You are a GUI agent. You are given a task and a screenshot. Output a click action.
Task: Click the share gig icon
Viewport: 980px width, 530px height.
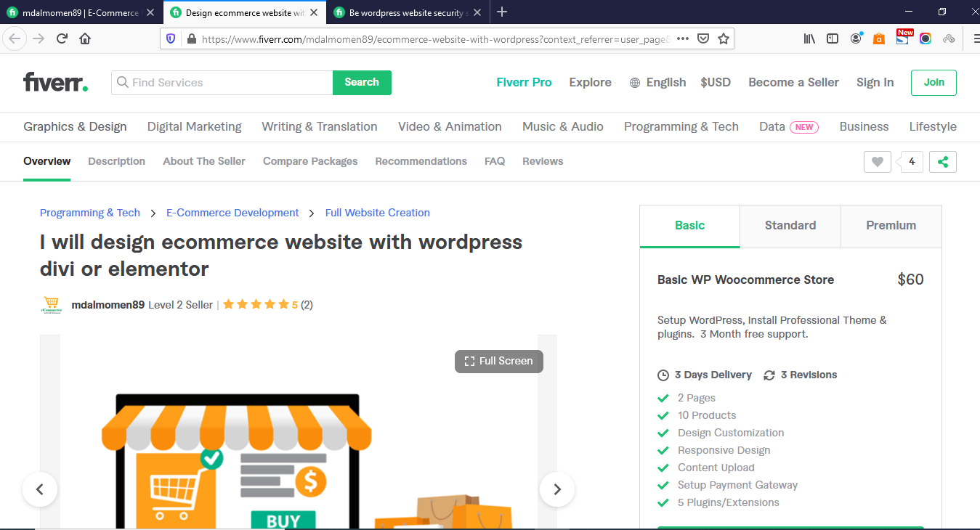942,161
